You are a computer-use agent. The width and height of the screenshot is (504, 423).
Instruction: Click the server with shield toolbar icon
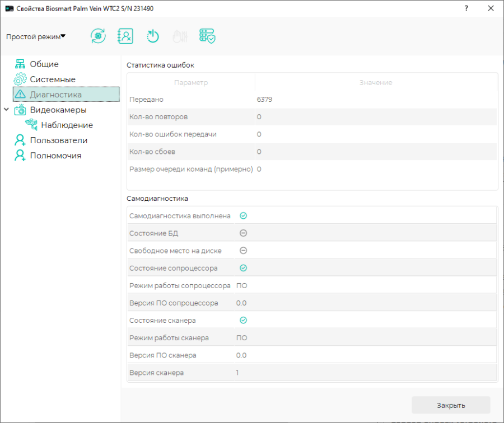pyautogui.click(x=207, y=36)
